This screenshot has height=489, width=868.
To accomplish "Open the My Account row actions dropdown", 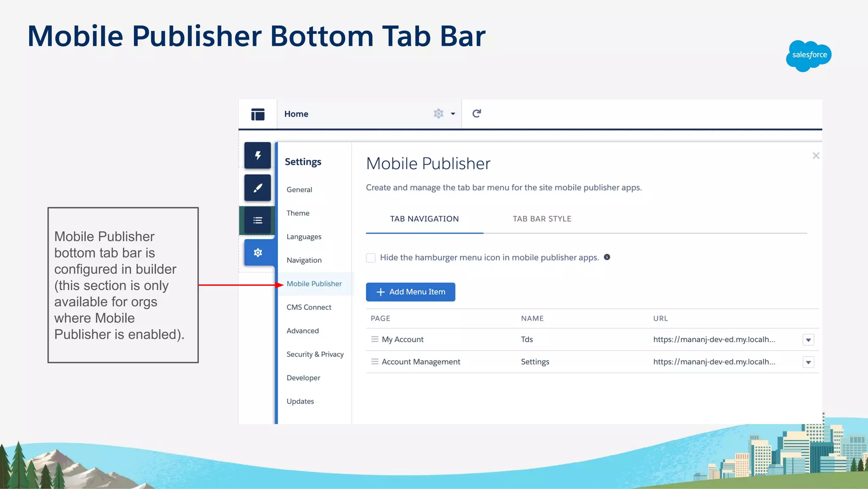I will [x=808, y=340].
